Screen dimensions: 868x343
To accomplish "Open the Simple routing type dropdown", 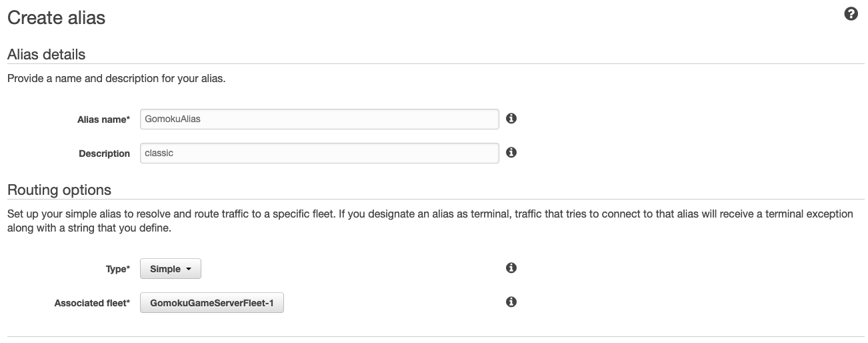I will 171,269.
